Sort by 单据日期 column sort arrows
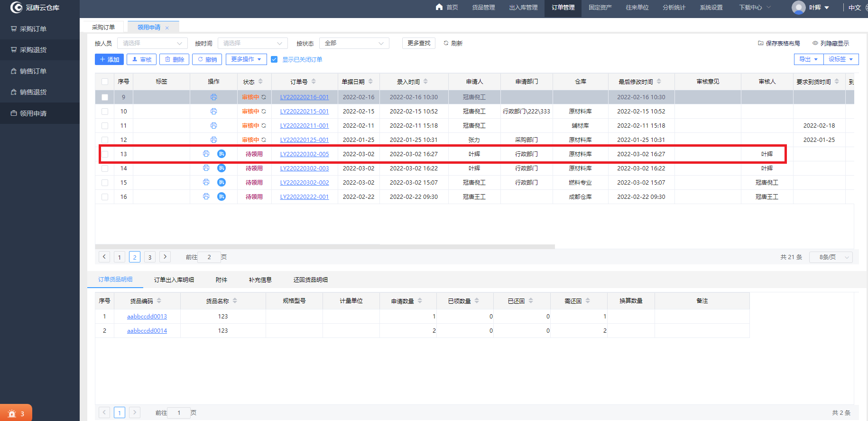This screenshot has width=868, height=421. pyautogui.click(x=370, y=82)
